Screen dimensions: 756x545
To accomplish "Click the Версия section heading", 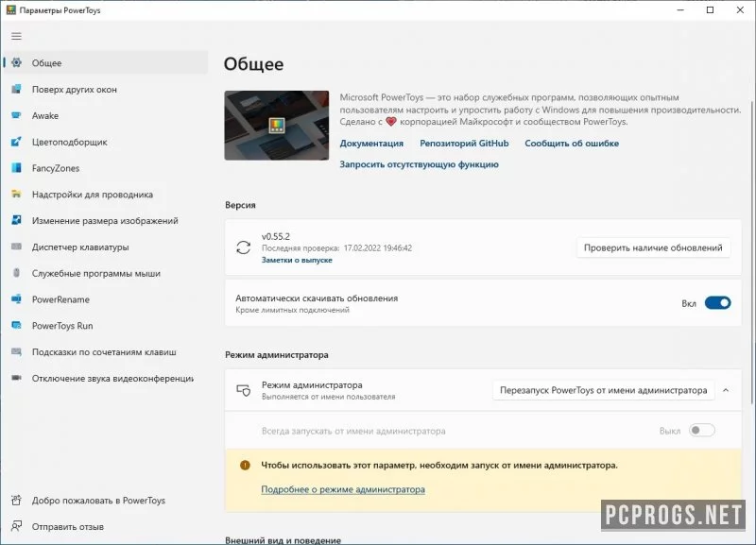I will coord(240,205).
